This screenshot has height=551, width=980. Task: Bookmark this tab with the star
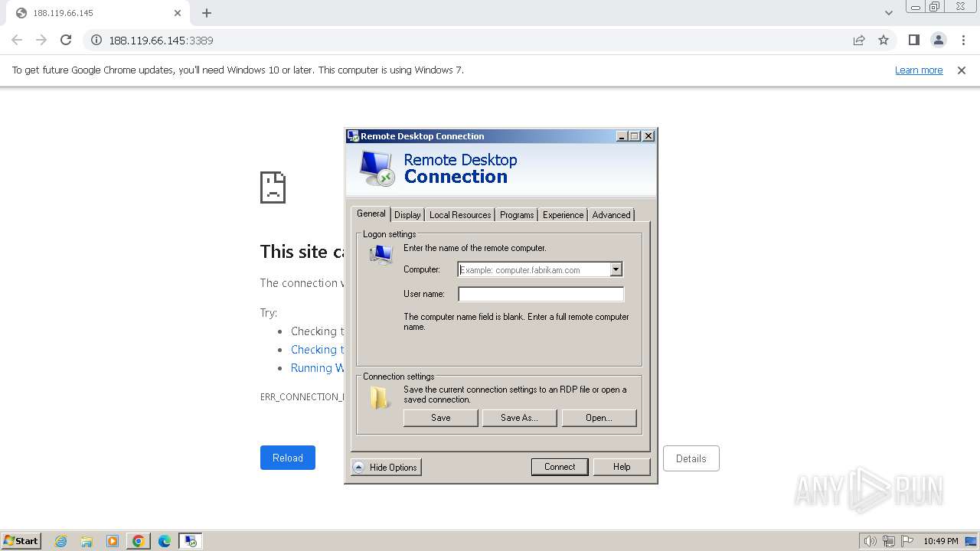[x=884, y=41]
